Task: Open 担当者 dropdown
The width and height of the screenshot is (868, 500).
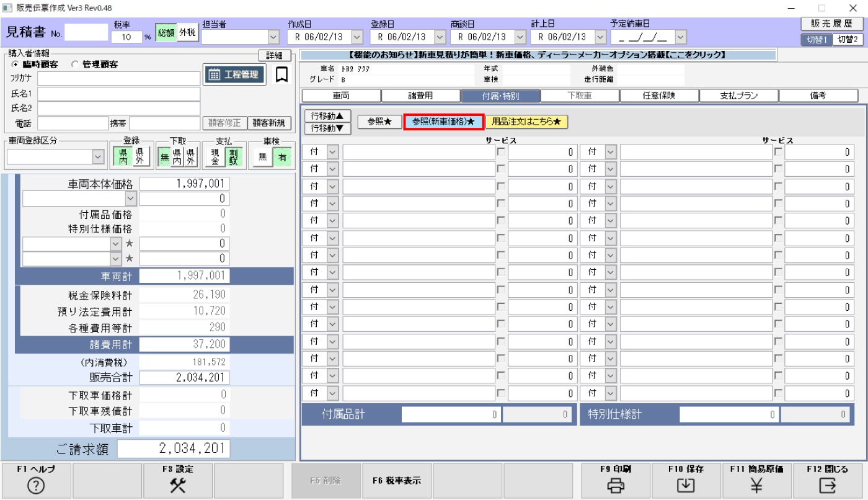Action: [273, 37]
